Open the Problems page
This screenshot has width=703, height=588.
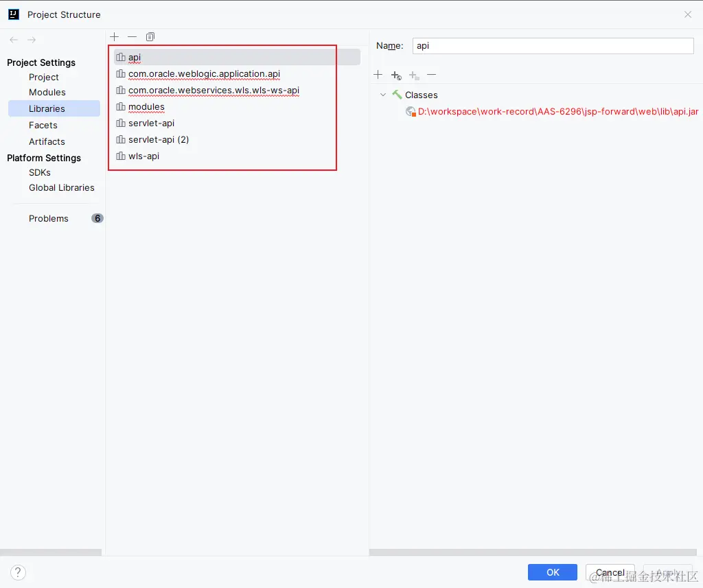tap(49, 218)
